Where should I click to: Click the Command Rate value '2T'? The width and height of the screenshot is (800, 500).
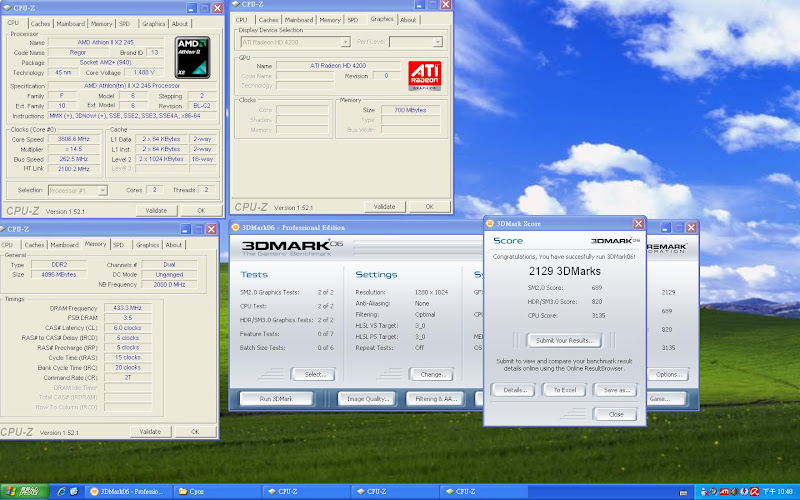click(x=128, y=378)
